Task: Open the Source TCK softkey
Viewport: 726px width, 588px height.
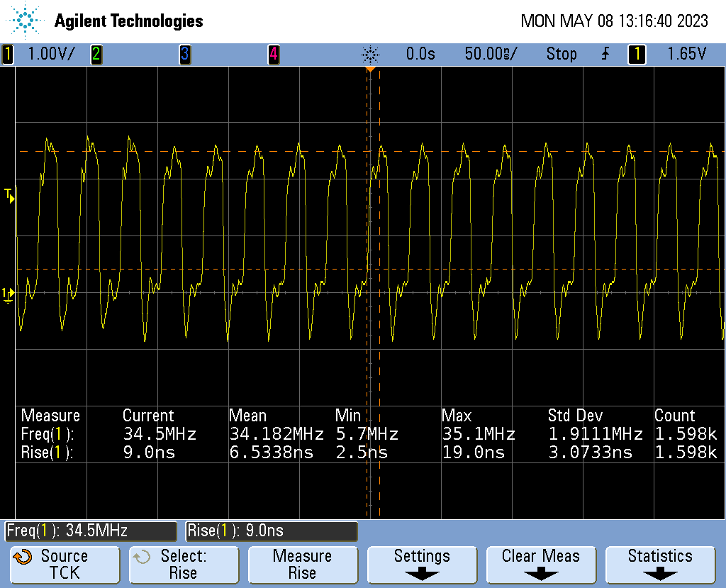Action: [x=65, y=565]
